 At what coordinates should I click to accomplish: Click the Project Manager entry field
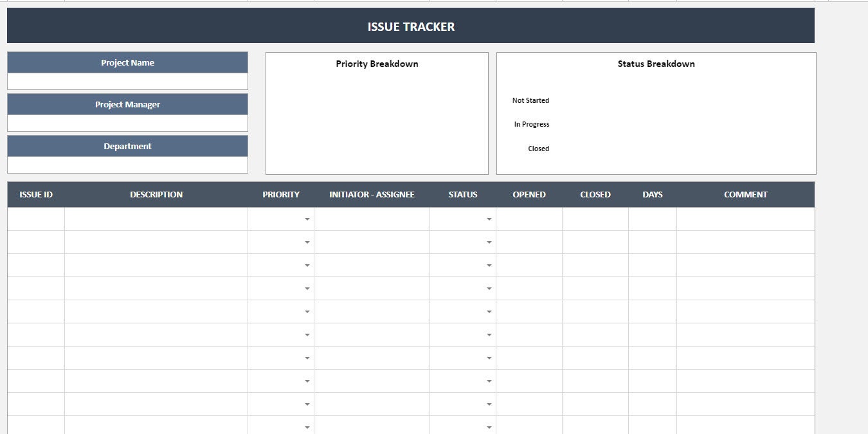127,123
